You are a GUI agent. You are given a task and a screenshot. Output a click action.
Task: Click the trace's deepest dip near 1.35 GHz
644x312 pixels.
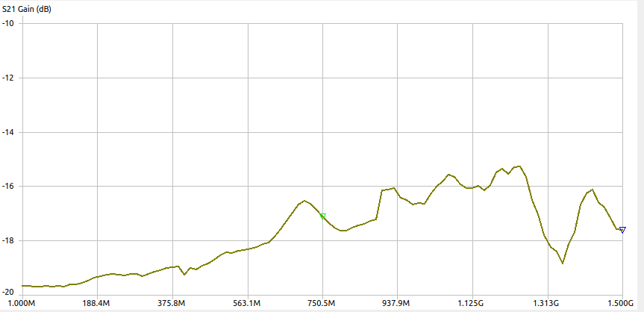563,263
